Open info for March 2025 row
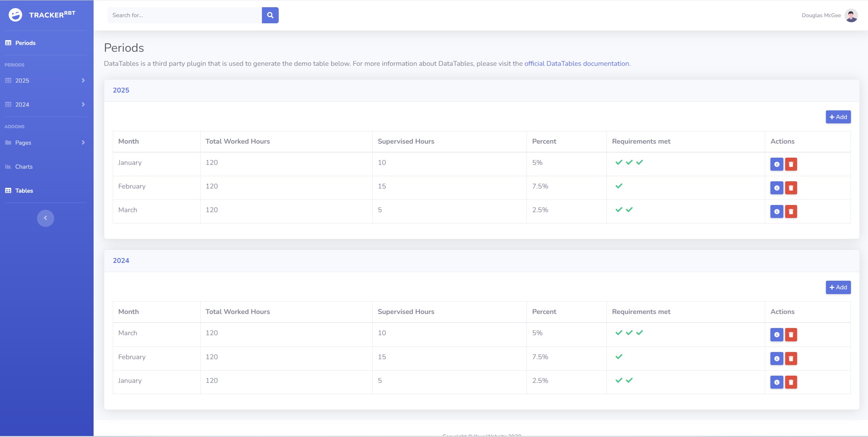 [776, 211]
